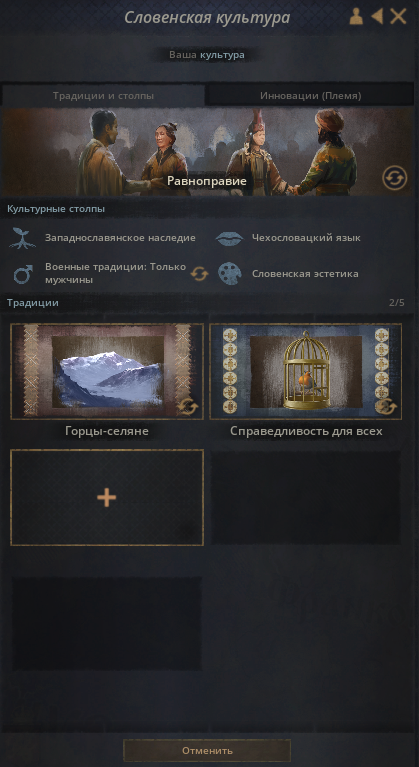The height and width of the screenshot is (767, 419).
Task: Select the lips icon for Чехословацкий язык
Action: point(229,238)
